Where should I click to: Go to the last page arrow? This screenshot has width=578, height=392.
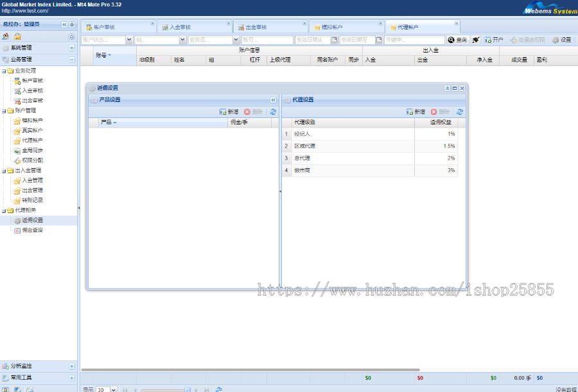click(206, 390)
